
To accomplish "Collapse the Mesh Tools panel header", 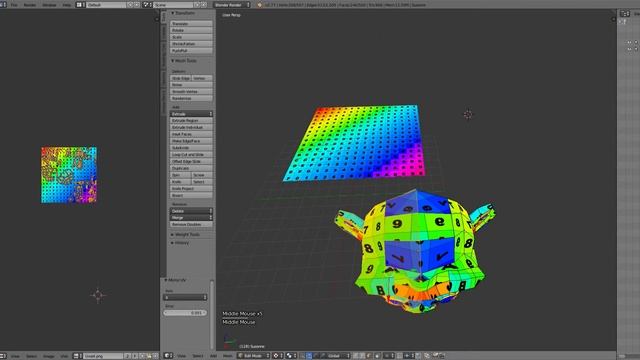I will (184, 61).
